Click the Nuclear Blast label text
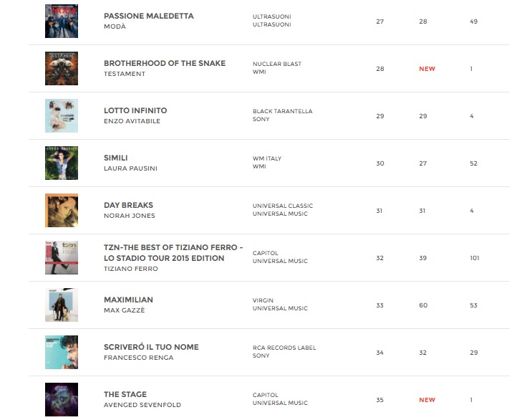Screen dimensions: 532x420 [x=277, y=64]
